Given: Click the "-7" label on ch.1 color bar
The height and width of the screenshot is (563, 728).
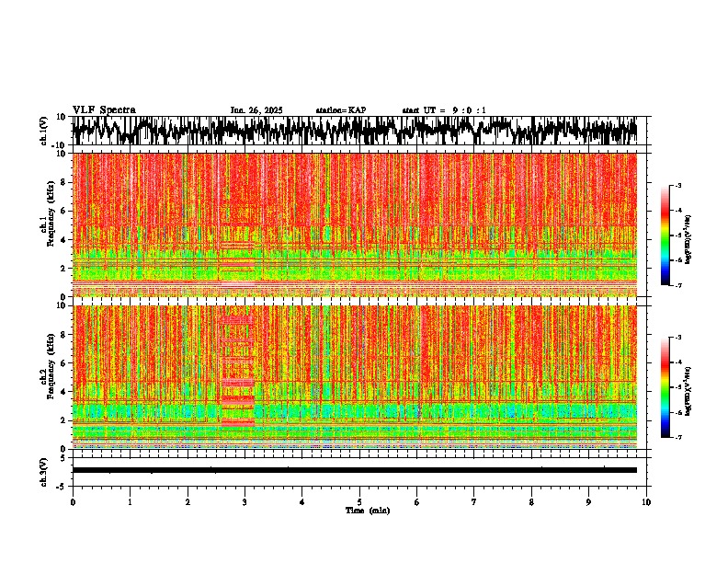Looking at the screenshot, I should click(x=678, y=285).
